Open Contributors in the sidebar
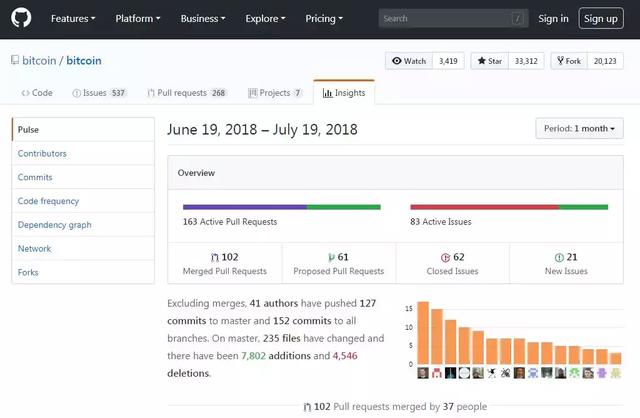640x418 pixels. (x=83, y=153)
